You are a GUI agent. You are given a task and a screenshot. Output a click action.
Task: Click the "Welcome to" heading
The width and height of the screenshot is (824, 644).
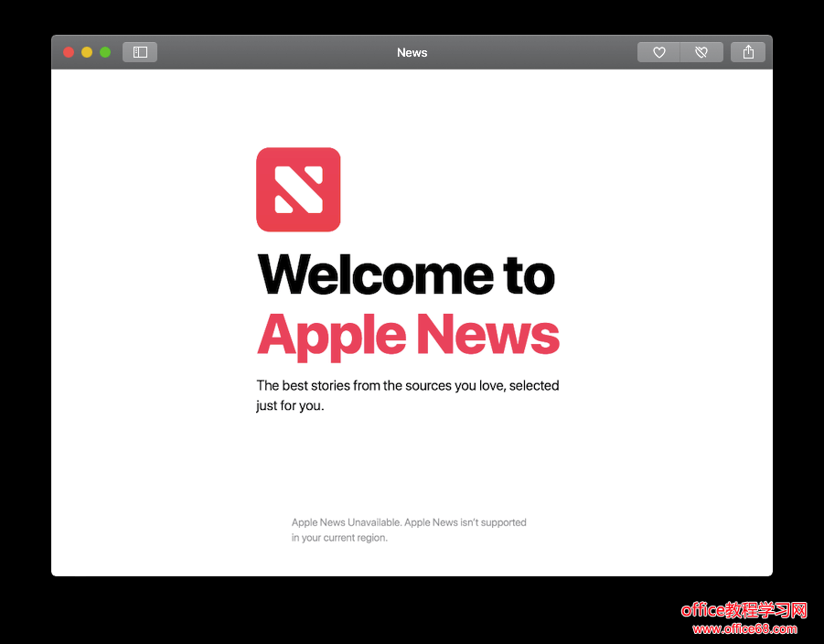tap(406, 274)
